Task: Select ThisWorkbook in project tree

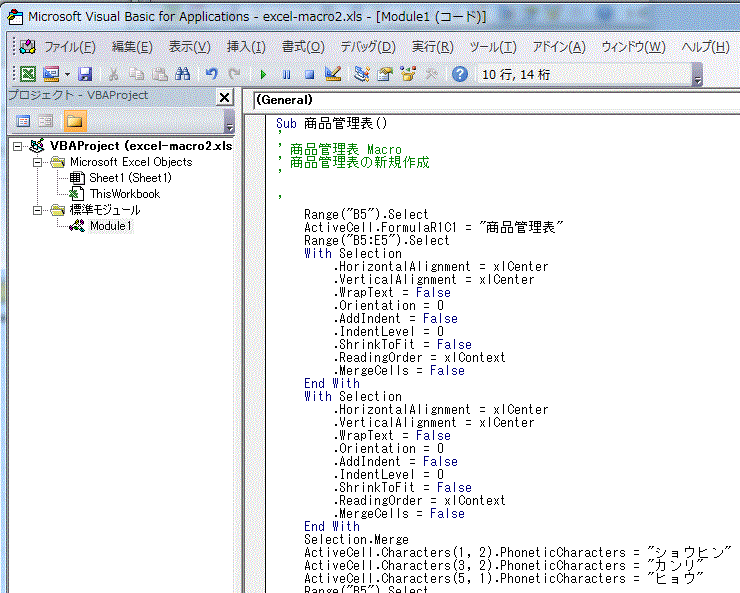Action: point(125,194)
